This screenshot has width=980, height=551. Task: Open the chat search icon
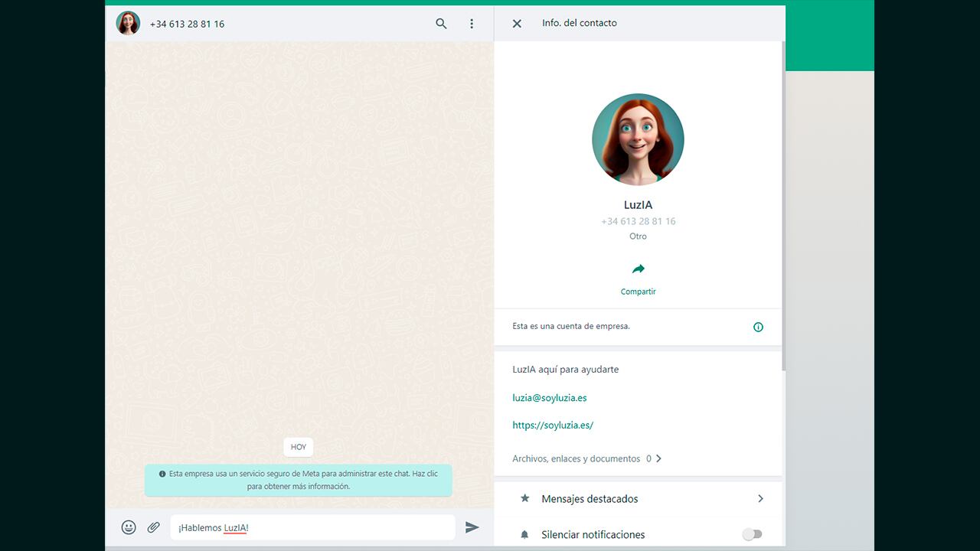point(441,24)
